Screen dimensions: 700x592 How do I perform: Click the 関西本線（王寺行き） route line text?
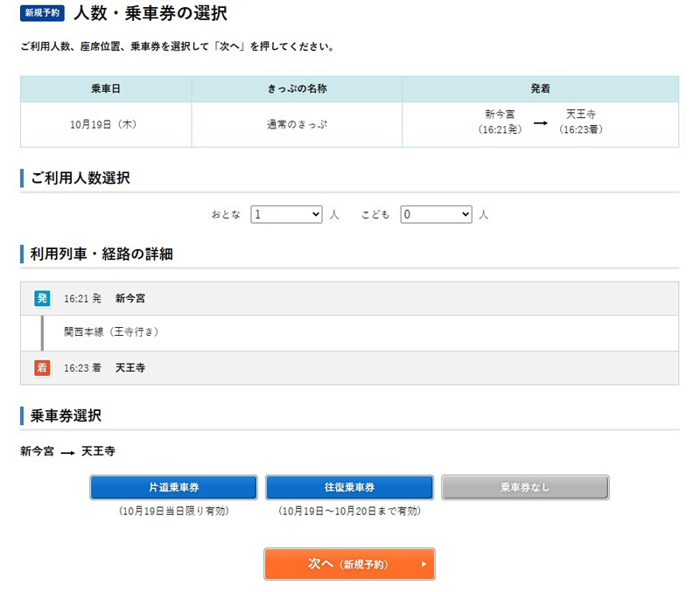click(111, 332)
